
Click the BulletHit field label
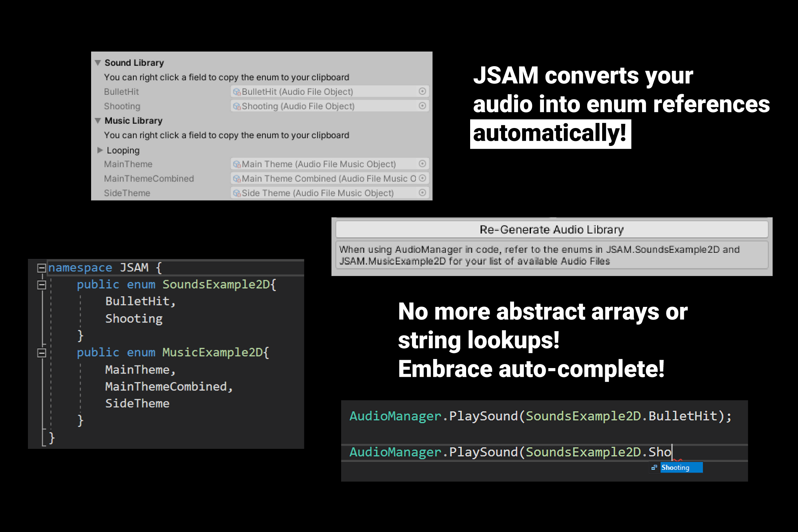[x=121, y=92]
